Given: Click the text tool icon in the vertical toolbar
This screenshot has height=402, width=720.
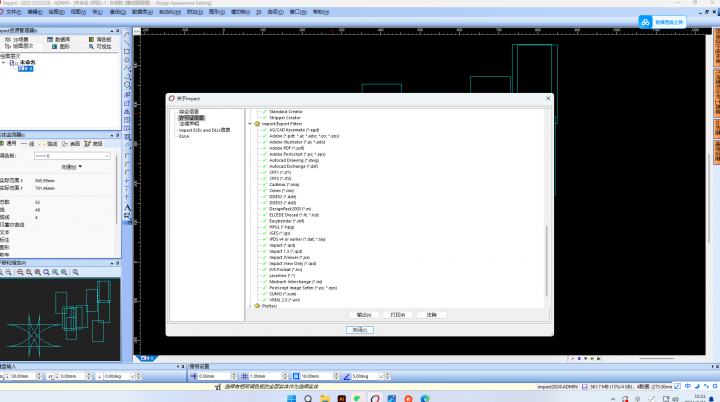Looking at the screenshot, I should point(128,208).
